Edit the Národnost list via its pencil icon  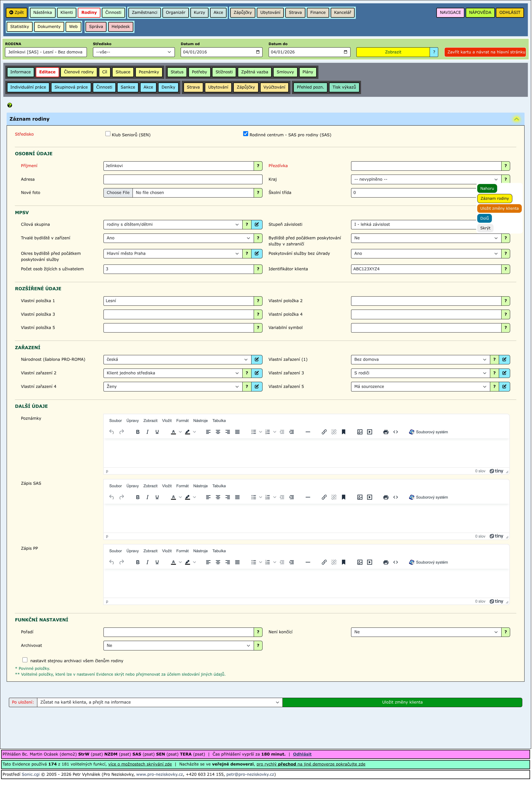pyautogui.click(x=257, y=360)
